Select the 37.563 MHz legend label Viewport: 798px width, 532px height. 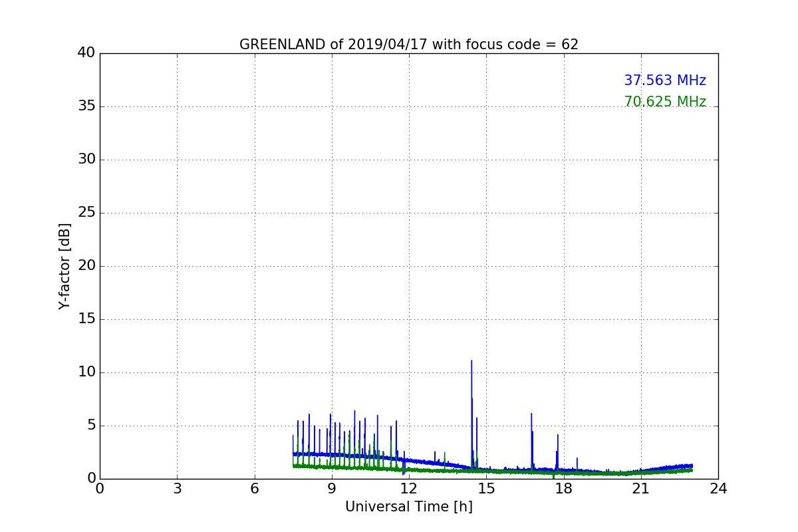click(665, 80)
